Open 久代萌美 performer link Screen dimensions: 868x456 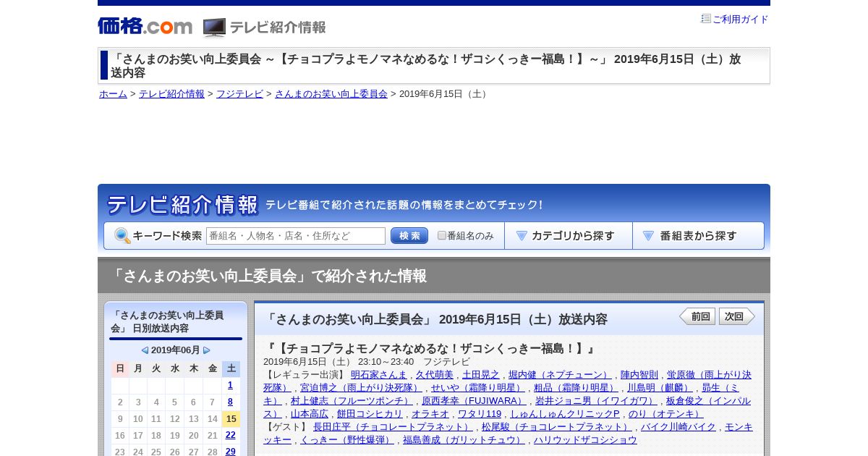(435, 374)
